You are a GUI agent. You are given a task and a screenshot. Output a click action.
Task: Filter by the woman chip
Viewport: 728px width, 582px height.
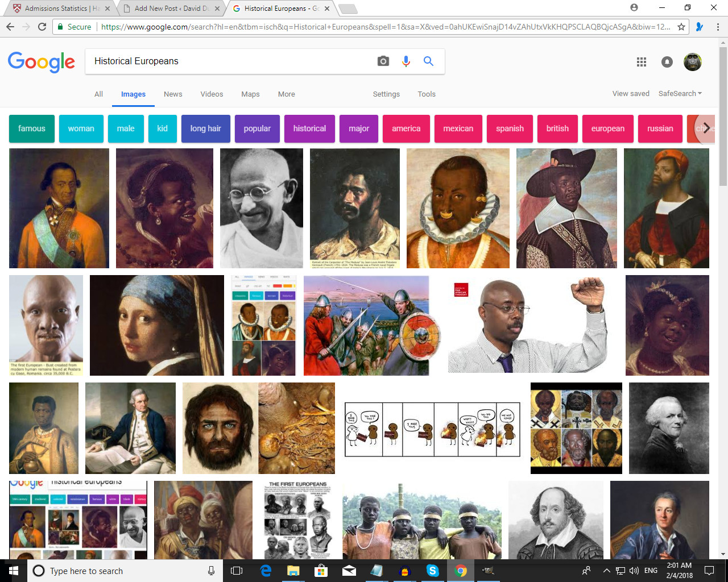pyautogui.click(x=81, y=128)
